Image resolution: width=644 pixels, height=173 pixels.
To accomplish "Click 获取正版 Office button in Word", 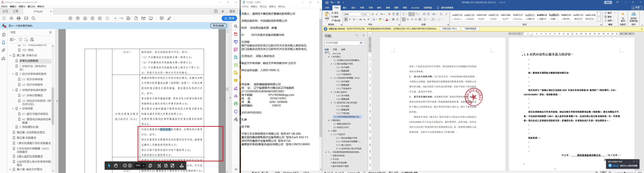I will [x=450, y=29].
